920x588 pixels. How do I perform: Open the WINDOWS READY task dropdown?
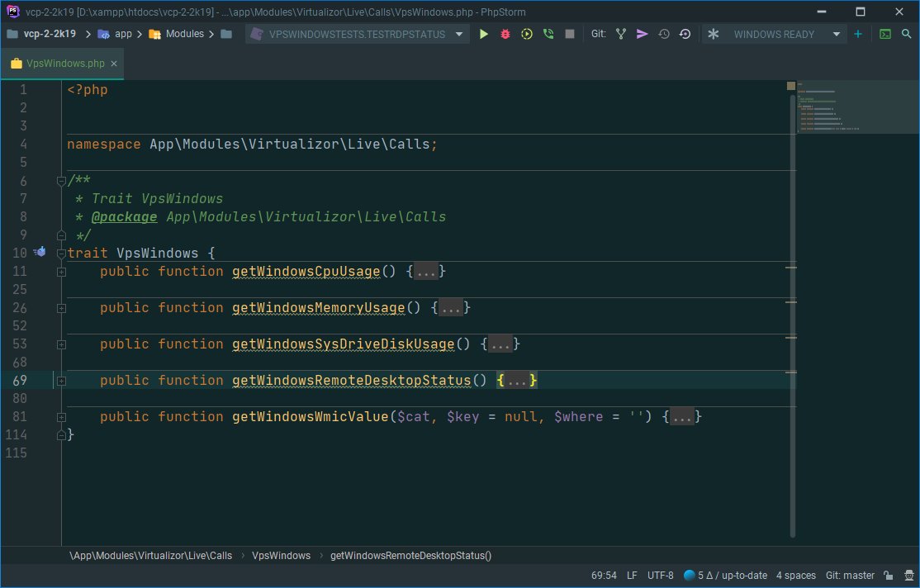tap(773, 34)
